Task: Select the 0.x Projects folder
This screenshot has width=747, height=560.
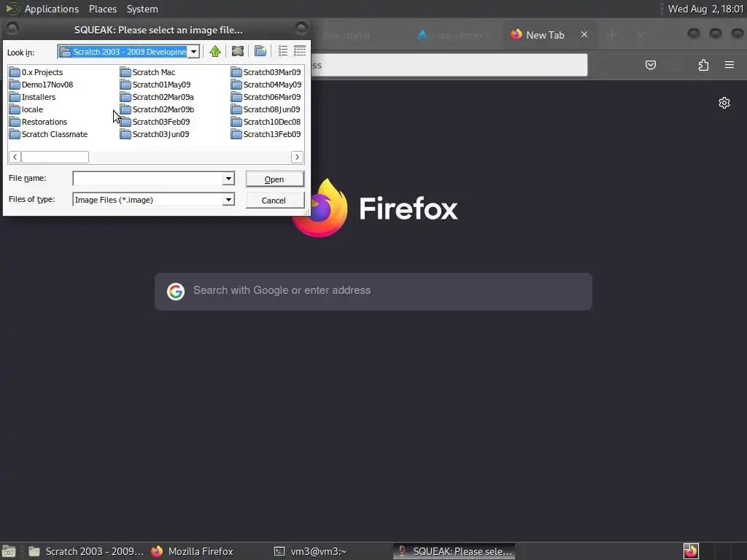Action: [36, 72]
